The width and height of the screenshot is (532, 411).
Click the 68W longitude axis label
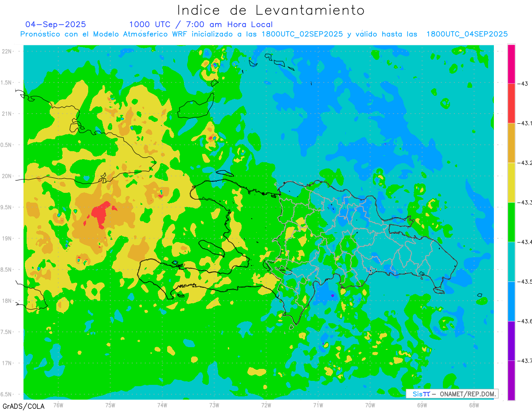click(x=473, y=405)
